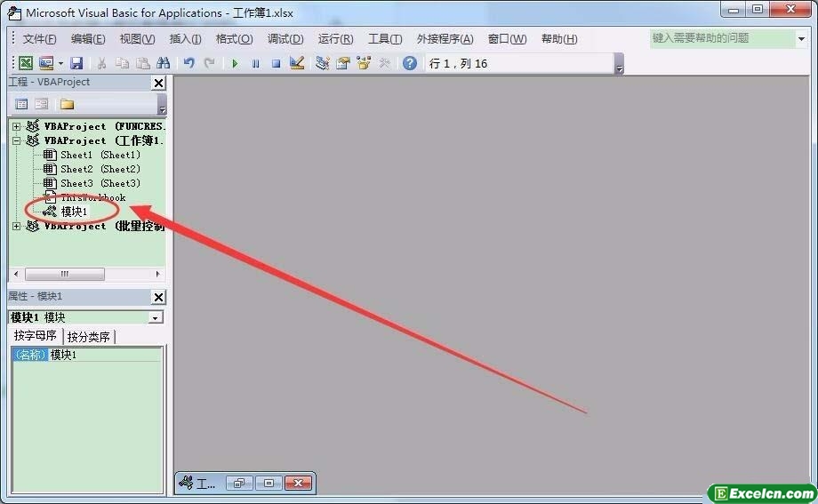Open the 编辑(E) menu
The height and width of the screenshot is (504, 818).
click(88, 39)
